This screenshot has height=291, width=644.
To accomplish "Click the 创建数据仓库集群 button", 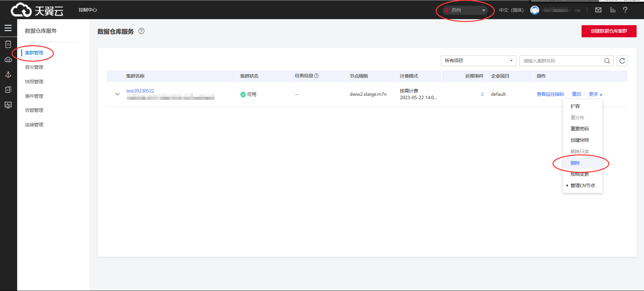I will tap(608, 31).
